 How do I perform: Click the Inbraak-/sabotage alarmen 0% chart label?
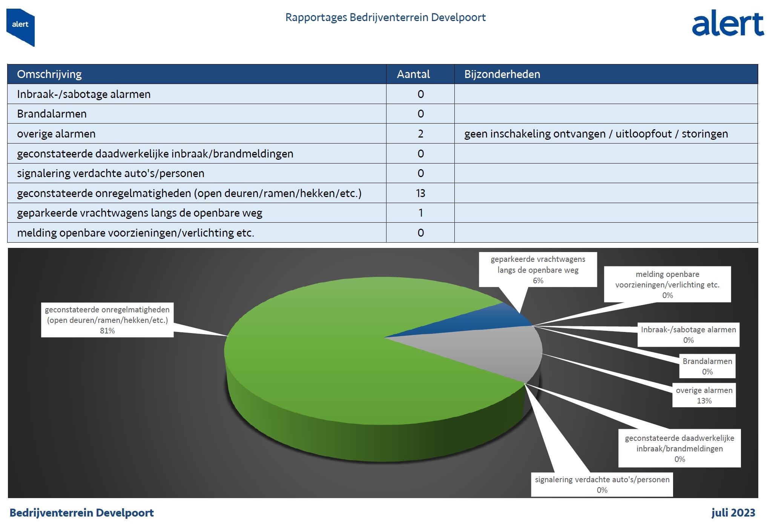688,335
